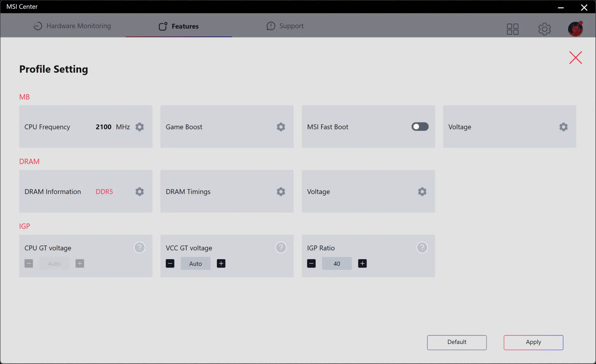Click the VCC GT voltage Auto field
Image resolution: width=596 pixels, height=364 pixels.
click(x=196, y=264)
